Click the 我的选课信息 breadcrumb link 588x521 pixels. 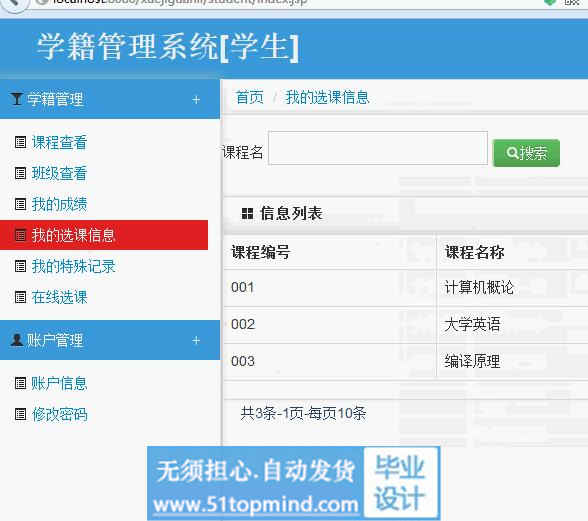327,98
